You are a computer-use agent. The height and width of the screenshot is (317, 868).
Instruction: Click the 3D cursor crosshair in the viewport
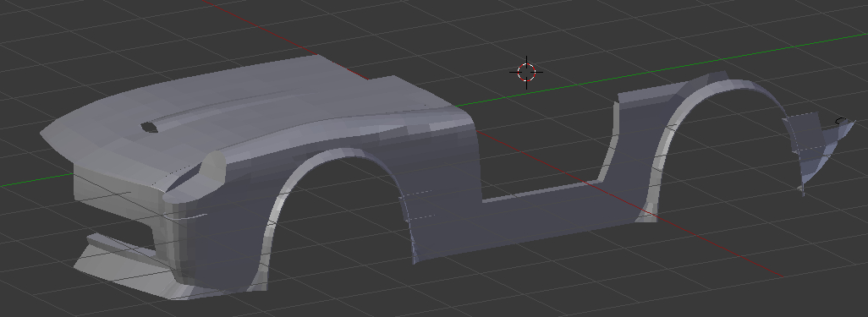click(x=526, y=72)
